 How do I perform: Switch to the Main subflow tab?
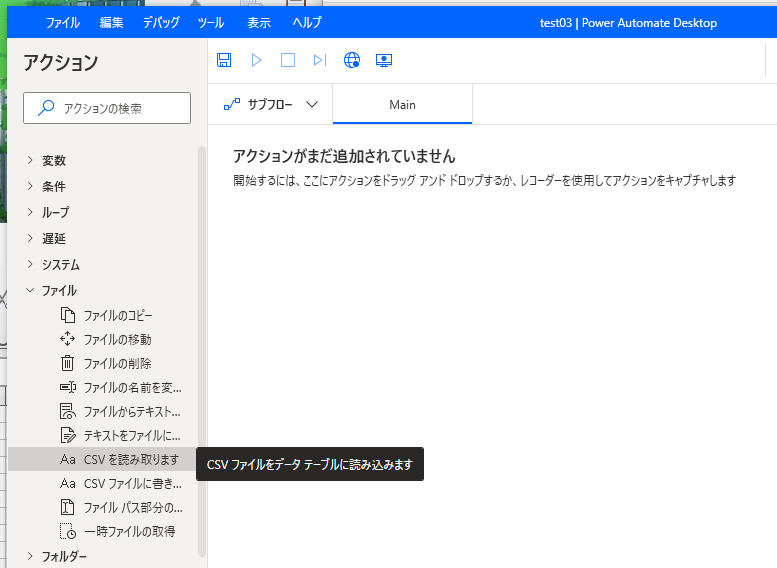tap(402, 104)
